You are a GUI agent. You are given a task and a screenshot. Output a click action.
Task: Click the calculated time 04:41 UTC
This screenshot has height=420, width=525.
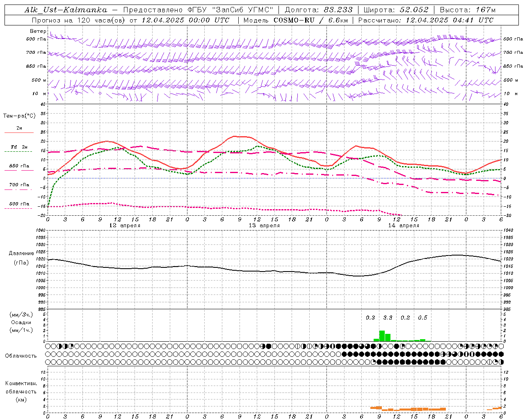point(473,20)
